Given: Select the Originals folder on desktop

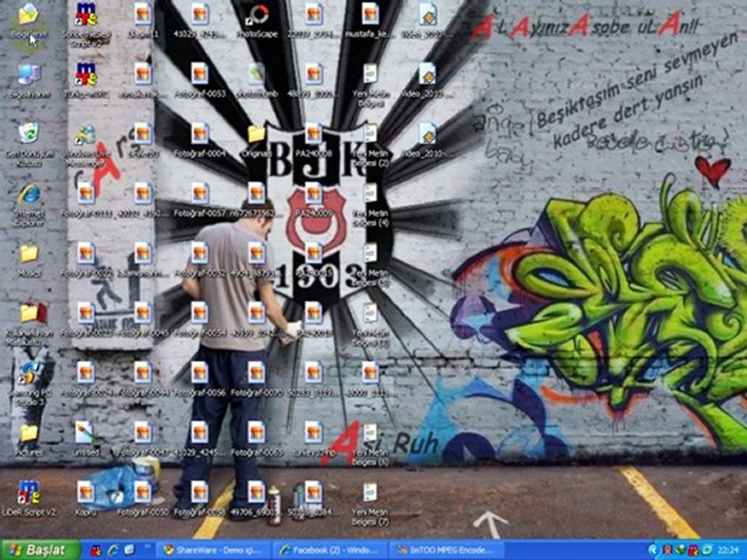Looking at the screenshot, I should 257,141.
